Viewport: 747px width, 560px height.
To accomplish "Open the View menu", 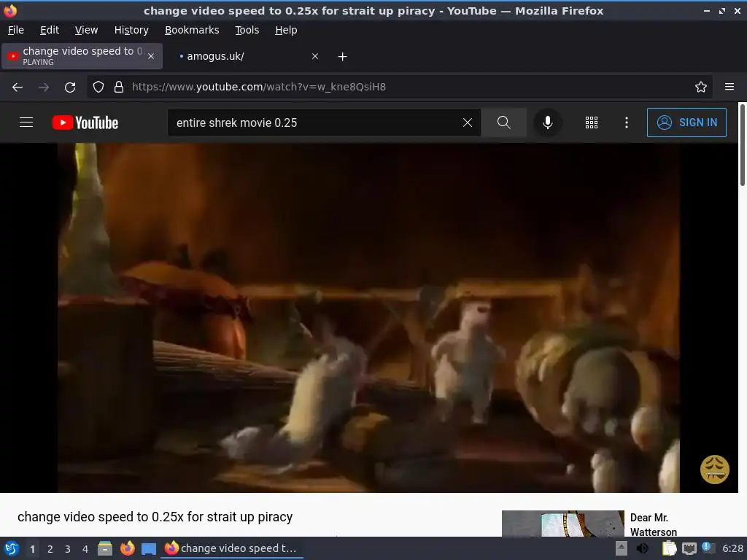I will click(x=86, y=30).
